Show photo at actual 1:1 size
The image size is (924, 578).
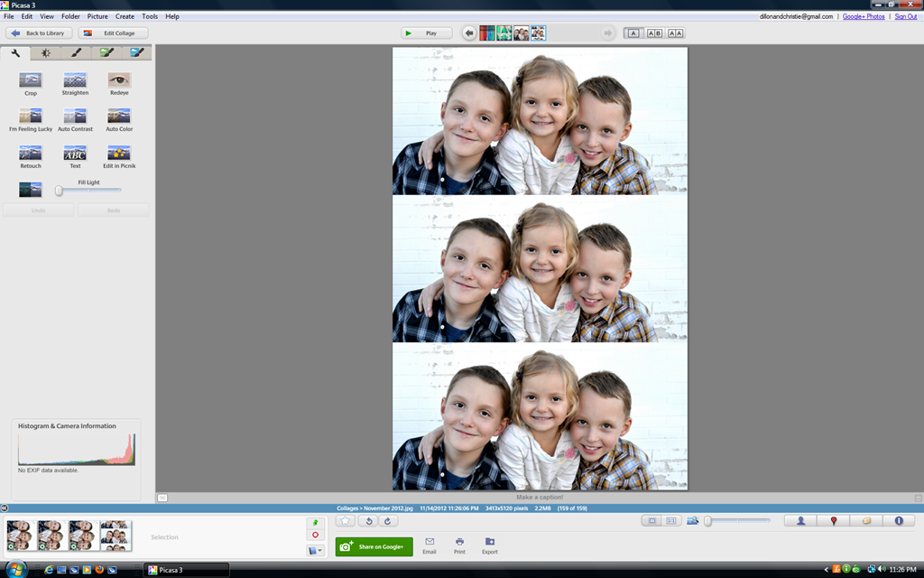(x=671, y=521)
